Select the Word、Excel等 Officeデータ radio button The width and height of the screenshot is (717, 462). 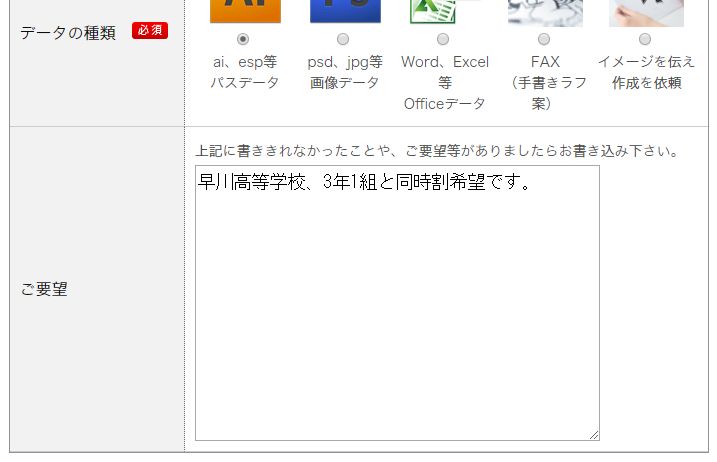(x=443, y=39)
